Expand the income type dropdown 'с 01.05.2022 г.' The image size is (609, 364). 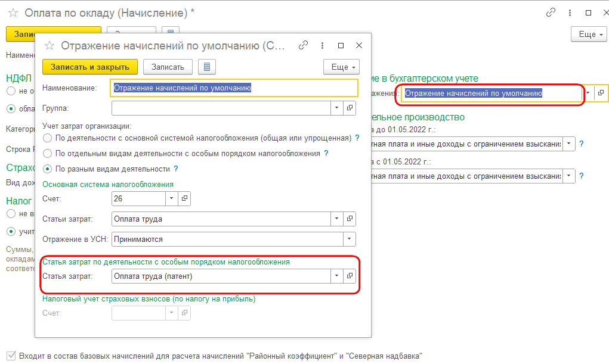(569, 176)
